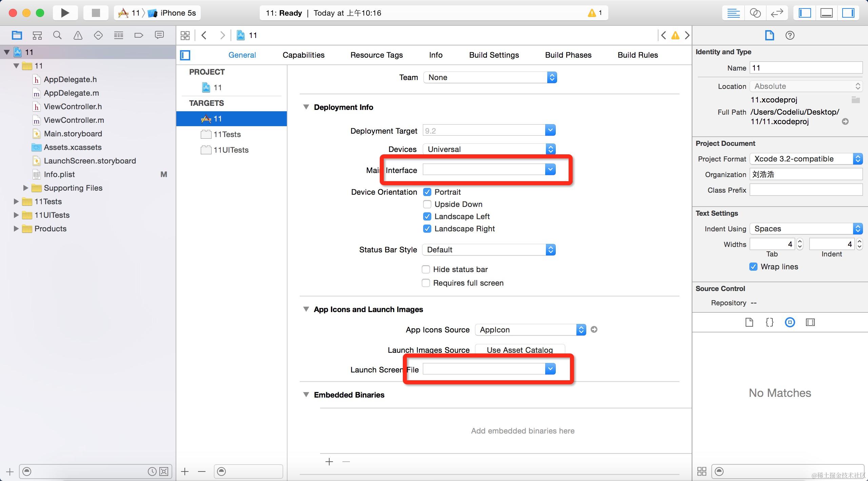Image resolution: width=868 pixels, height=481 pixels.
Task: Open the Capabilities tab
Action: click(303, 55)
